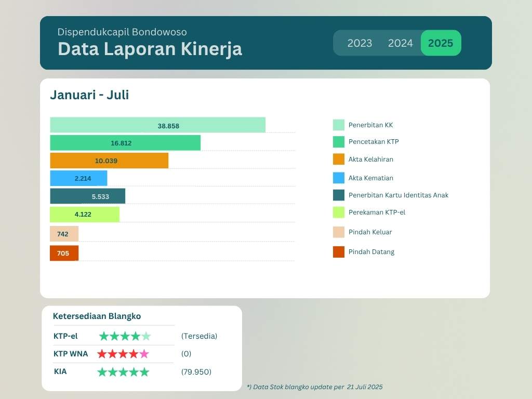The image size is (532, 399).
Task: Click the Data Laporan Kinerja title
Action: (150, 49)
